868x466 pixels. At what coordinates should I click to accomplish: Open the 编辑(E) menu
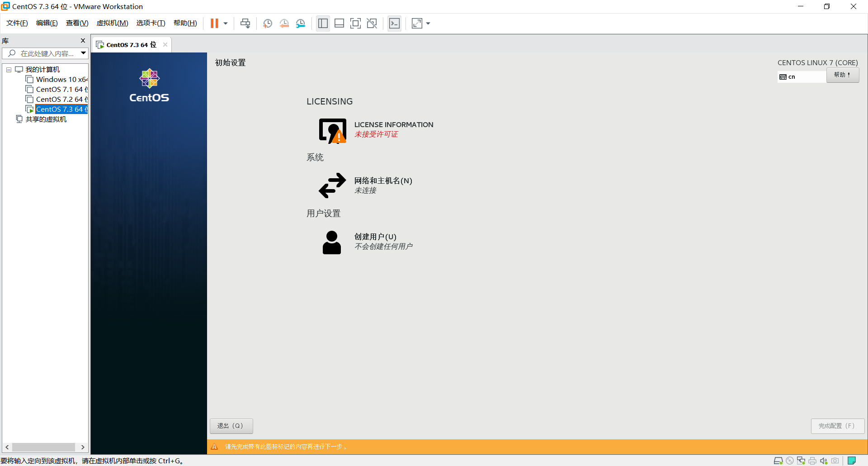[x=47, y=23]
